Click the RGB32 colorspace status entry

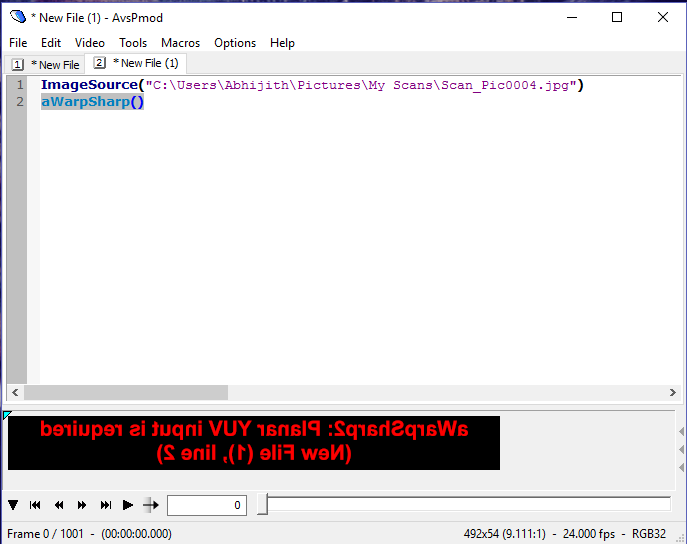649,534
